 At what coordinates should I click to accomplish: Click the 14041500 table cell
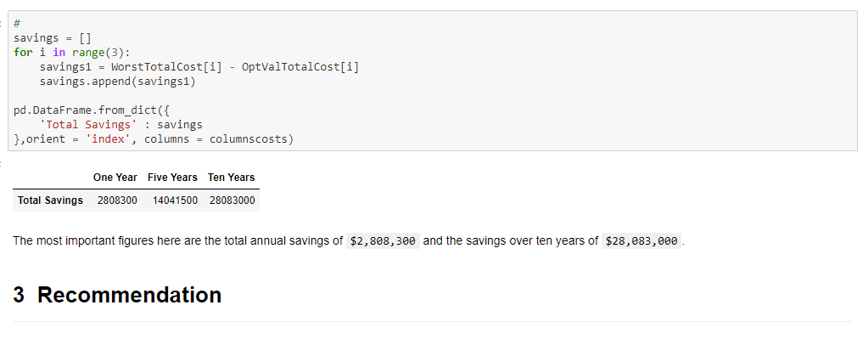point(175,200)
